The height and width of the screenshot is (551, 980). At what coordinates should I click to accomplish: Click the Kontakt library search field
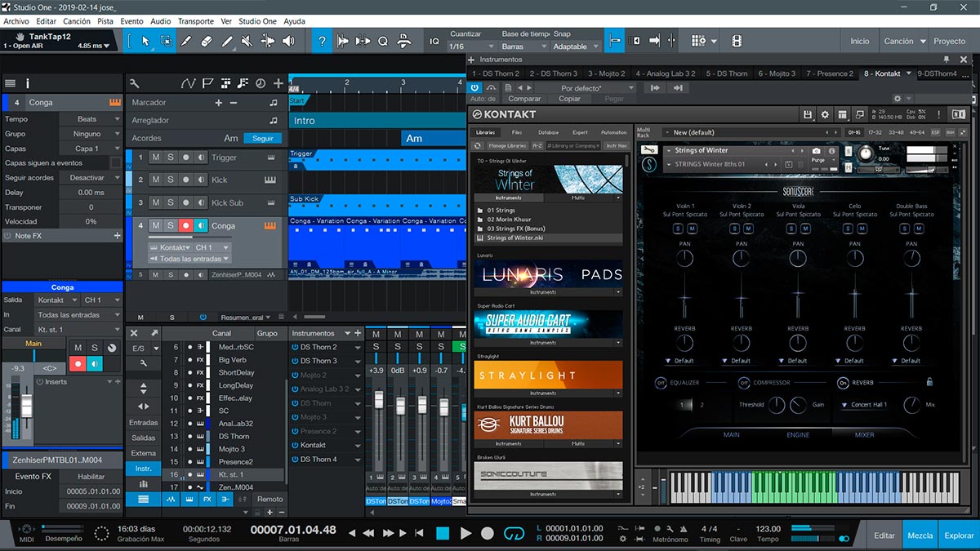tap(572, 145)
